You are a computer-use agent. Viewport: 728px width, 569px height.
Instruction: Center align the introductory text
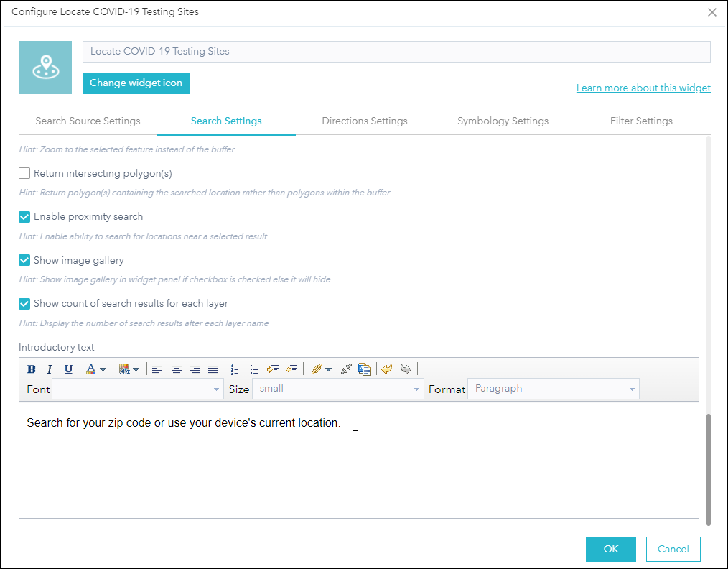tap(176, 369)
